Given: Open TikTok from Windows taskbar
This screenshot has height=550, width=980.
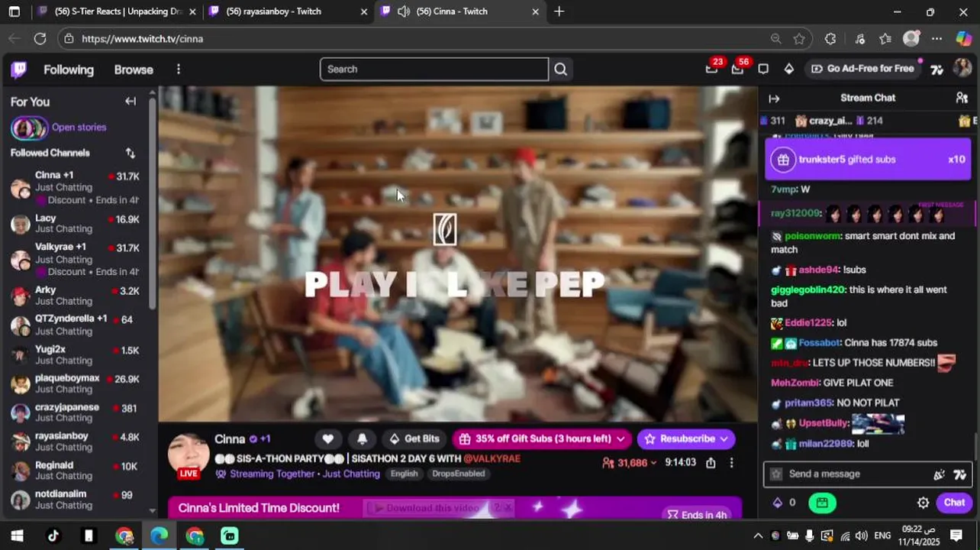Looking at the screenshot, I should coord(53,536).
